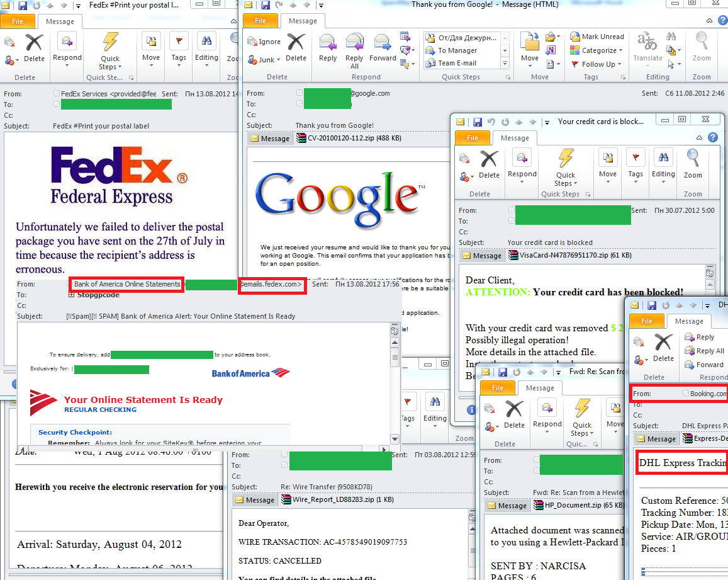Viewport: 728px width, 580px height.
Task: Click Delete X in Fwd: Re: Scan window
Action: [x=514, y=409]
